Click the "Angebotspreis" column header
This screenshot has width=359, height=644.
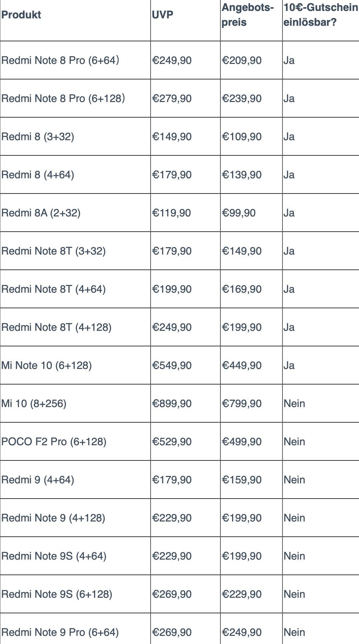(248, 15)
